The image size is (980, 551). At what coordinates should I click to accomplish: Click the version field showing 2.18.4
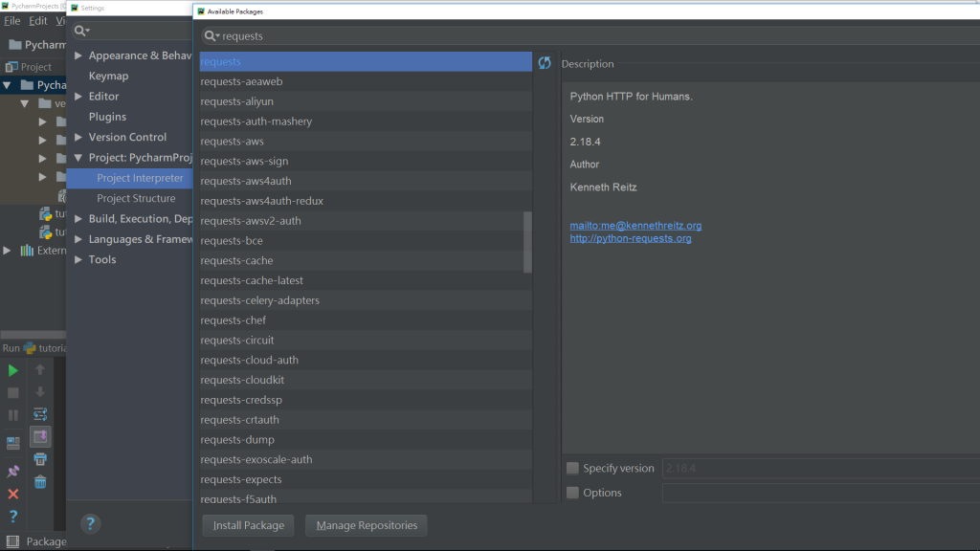[x=820, y=468]
